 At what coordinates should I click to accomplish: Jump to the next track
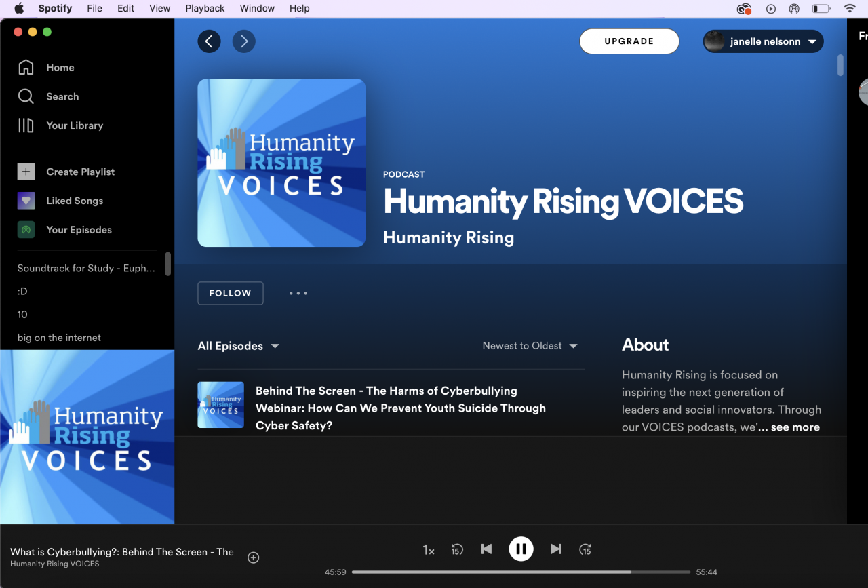pos(555,549)
